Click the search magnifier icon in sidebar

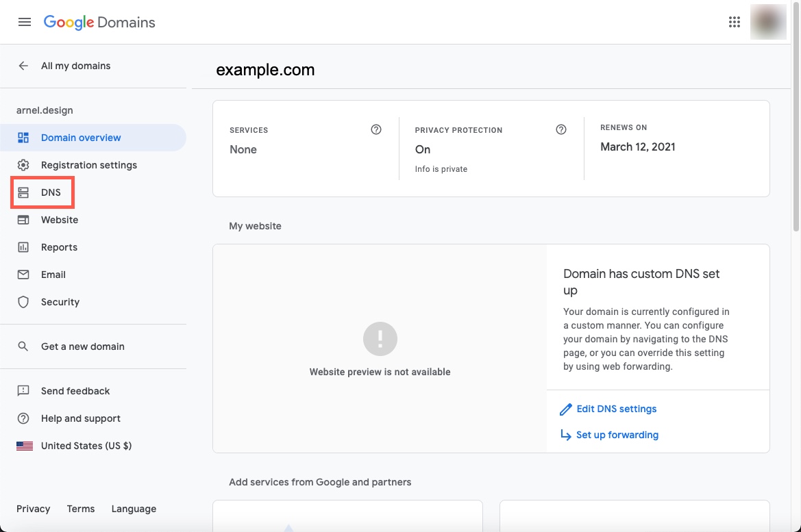[x=23, y=346]
